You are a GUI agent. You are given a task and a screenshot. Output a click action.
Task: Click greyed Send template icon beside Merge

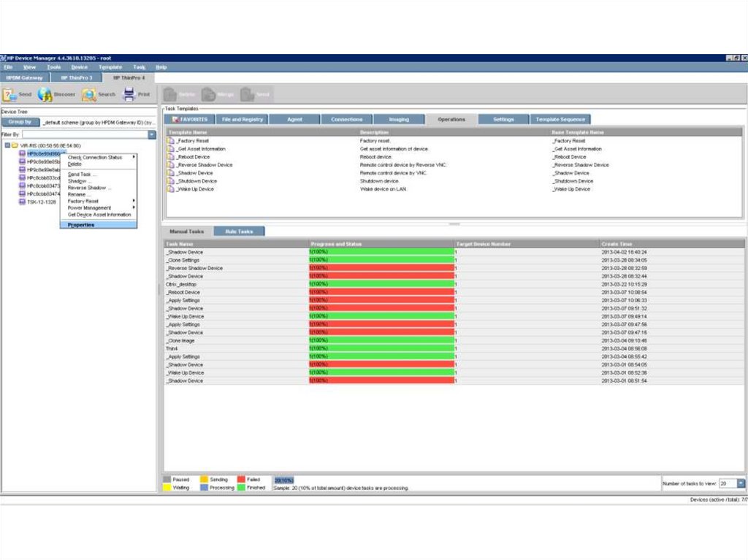247,94
